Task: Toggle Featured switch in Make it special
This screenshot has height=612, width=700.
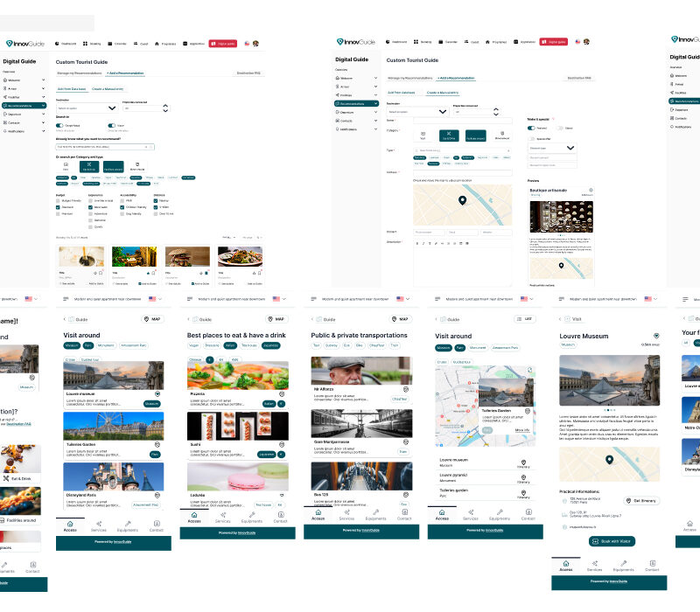Action: point(531,128)
